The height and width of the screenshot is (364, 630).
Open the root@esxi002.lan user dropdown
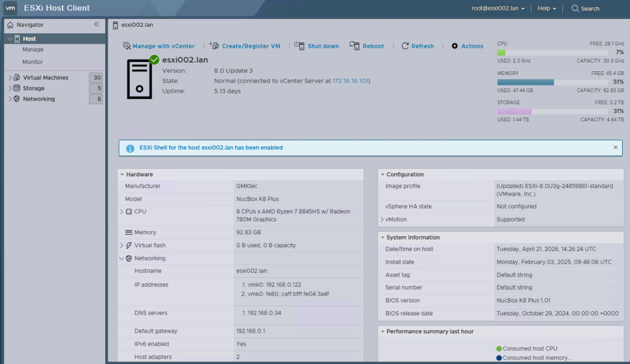[x=498, y=9]
